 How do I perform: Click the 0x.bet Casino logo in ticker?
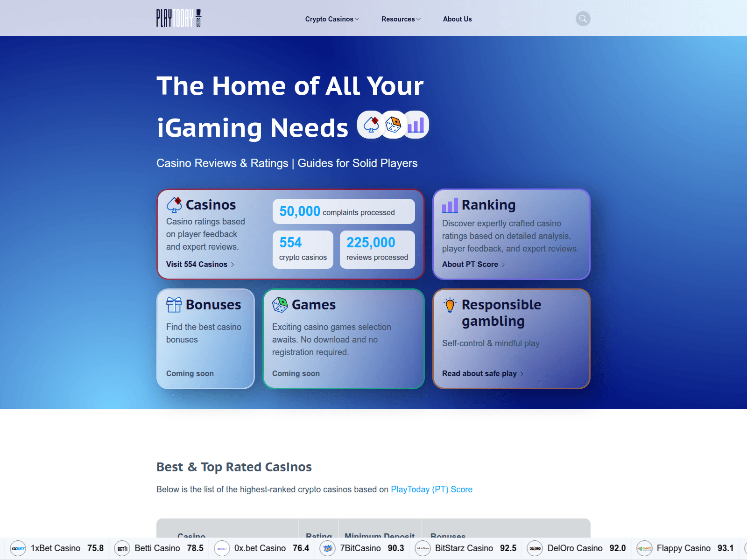(222, 548)
